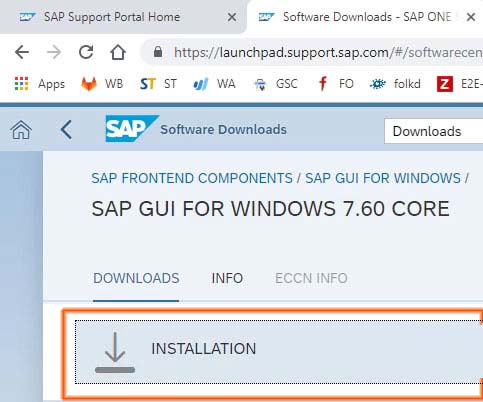
Task: Open the GSC bookmark
Action: pos(276,84)
